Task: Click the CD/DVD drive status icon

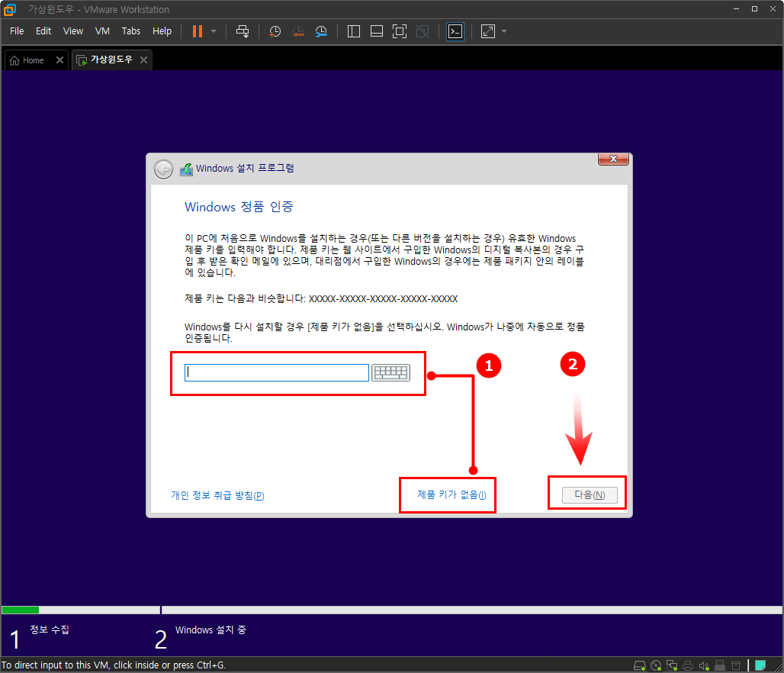Action: click(x=656, y=665)
